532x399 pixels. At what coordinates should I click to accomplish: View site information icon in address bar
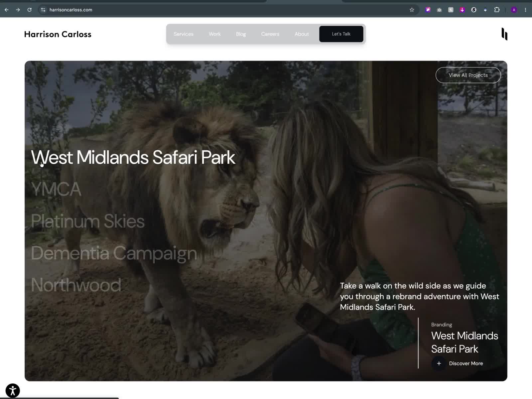43,10
